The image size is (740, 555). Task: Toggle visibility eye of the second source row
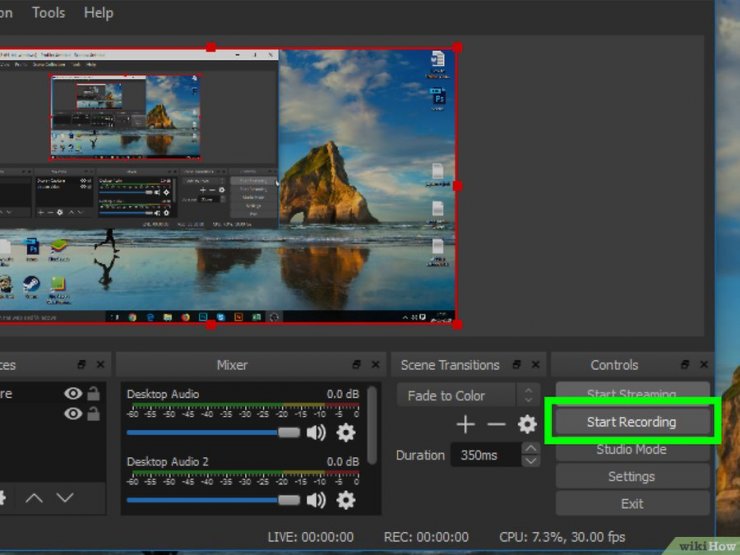click(73, 413)
